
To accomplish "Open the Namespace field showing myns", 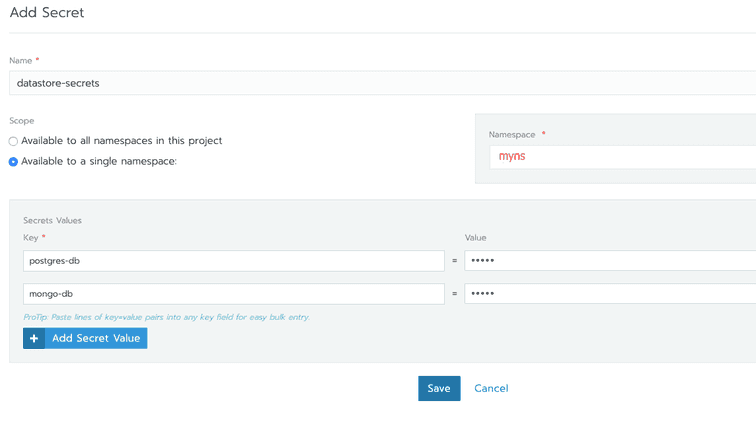I will click(x=622, y=157).
